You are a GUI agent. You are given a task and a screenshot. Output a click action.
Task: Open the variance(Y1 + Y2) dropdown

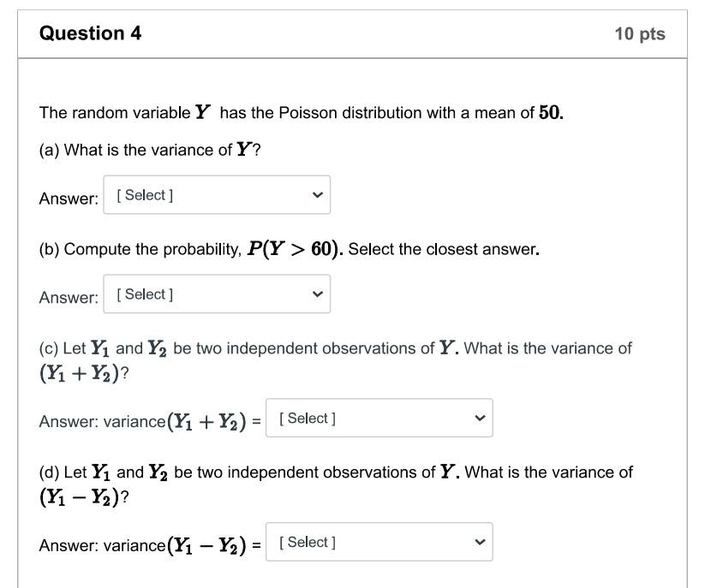click(379, 418)
